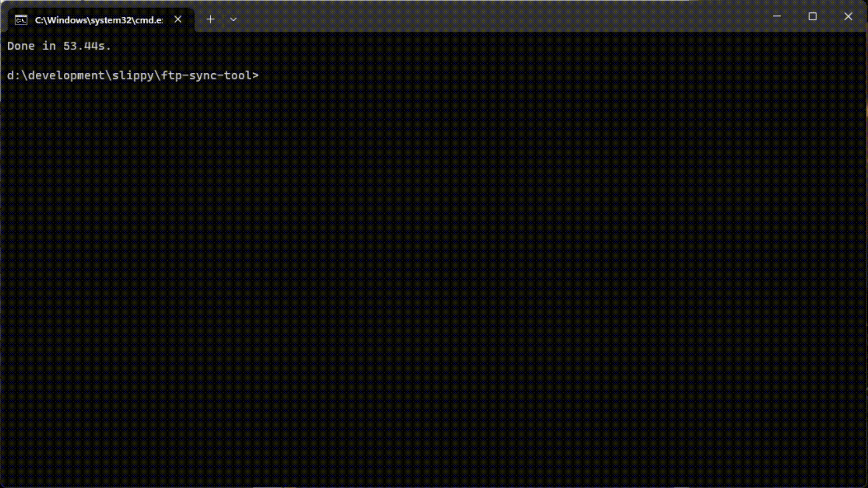868x488 pixels.
Task: Click the blank line above the prompt
Action: tap(136, 61)
